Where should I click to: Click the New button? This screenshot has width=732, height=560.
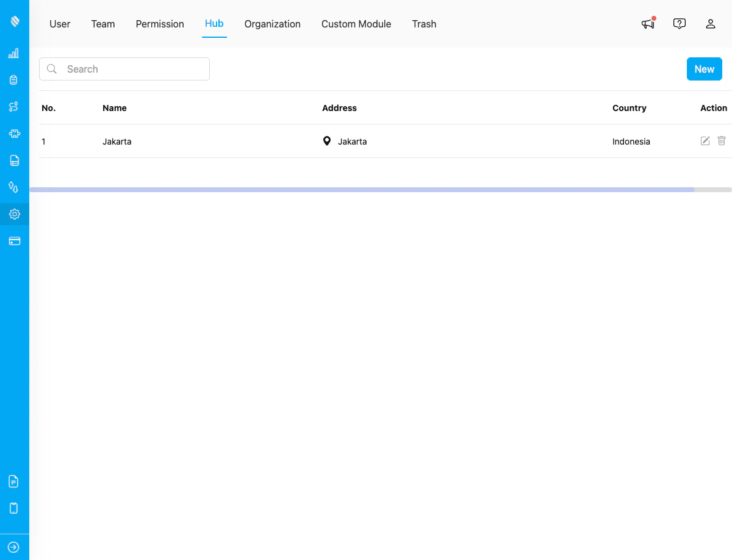[705, 69]
